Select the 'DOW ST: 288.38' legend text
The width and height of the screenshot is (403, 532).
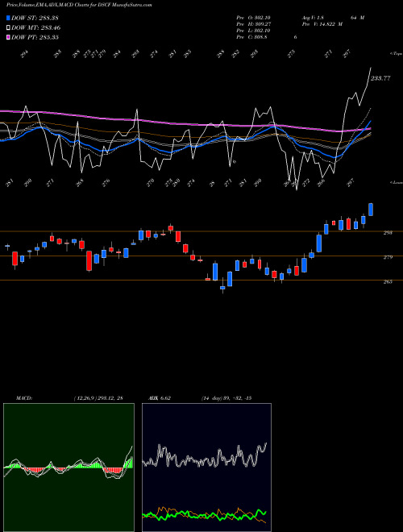(35, 18)
